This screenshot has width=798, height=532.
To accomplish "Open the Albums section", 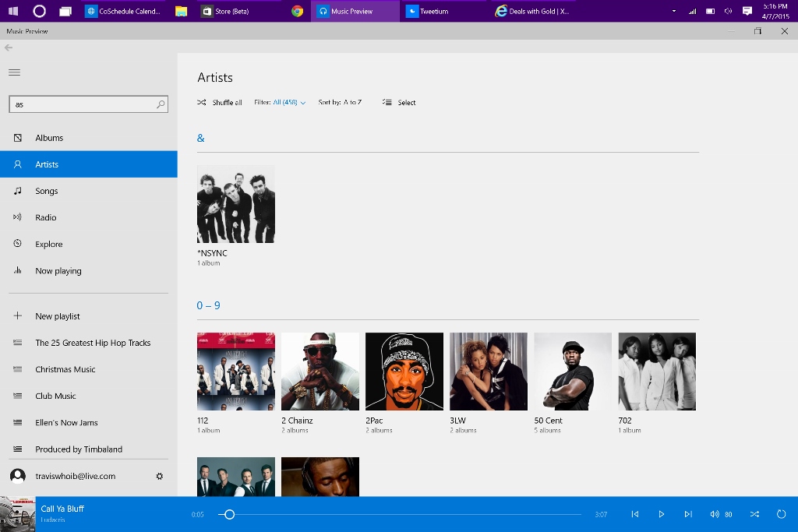I will pos(89,138).
